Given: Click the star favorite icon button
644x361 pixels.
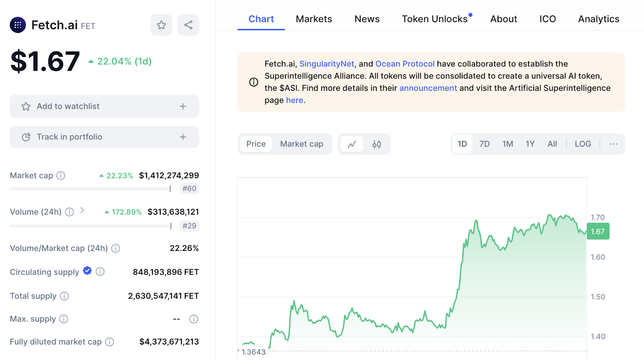Looking at the screenshot, I should click(x=161, y=25).
